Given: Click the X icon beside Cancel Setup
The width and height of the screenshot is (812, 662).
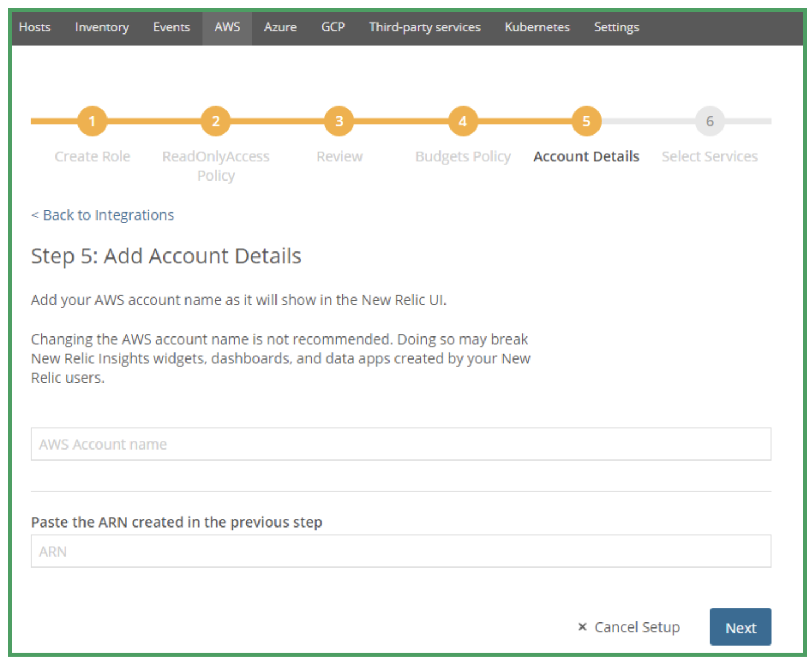Looking at the screenshot, I should click(x=583, y=627).
